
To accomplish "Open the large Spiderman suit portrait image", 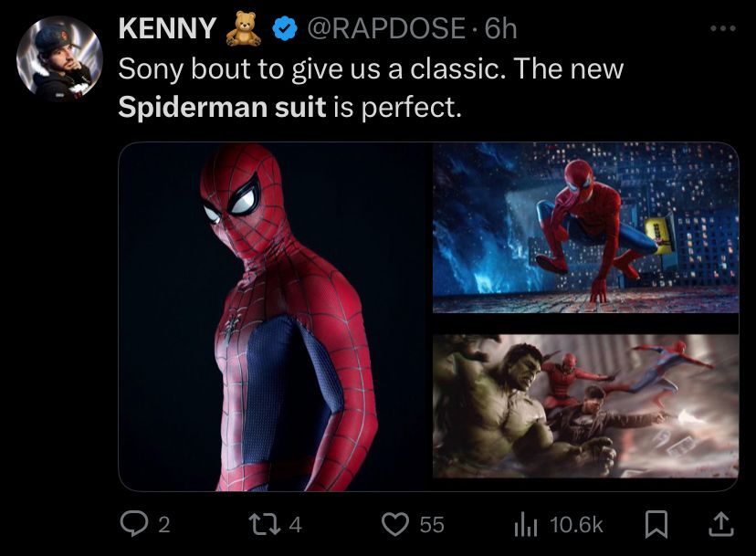I will pyautogui.click(x=274, y=316).
